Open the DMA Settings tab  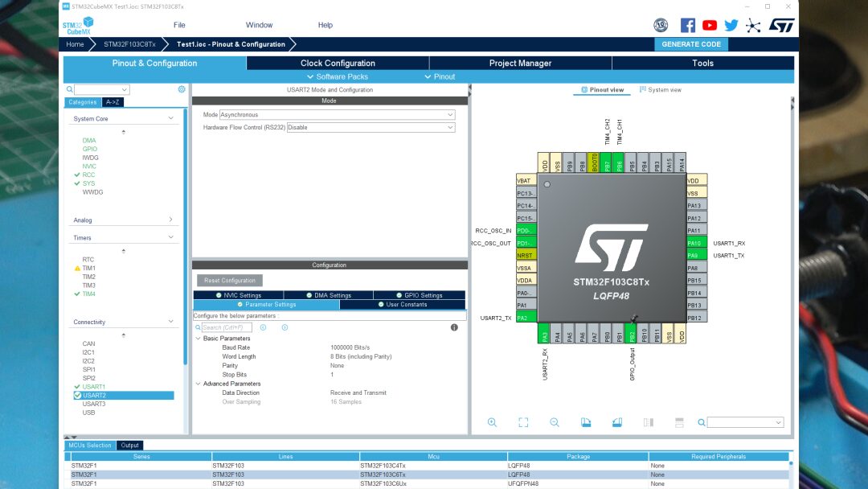328,295
